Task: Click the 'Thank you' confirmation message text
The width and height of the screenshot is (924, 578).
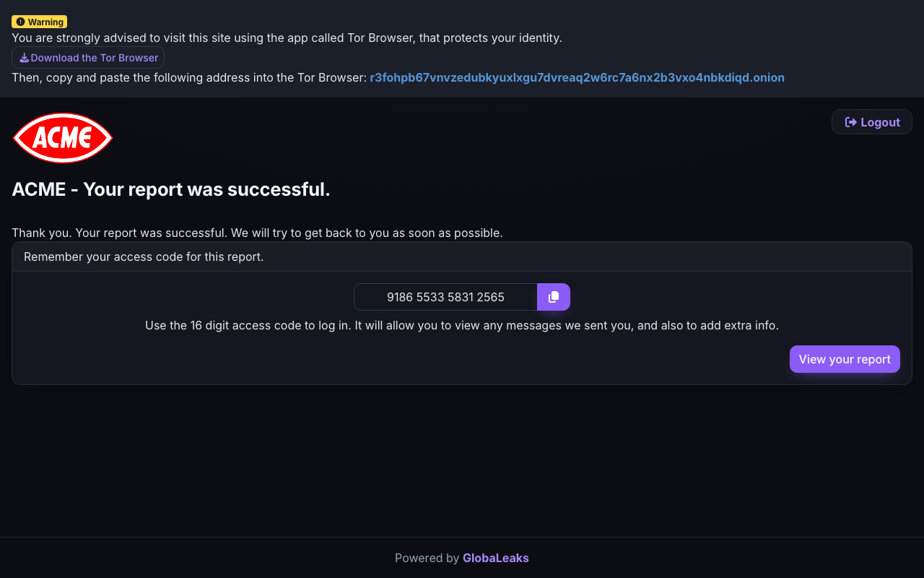Action: click(257, 233)
